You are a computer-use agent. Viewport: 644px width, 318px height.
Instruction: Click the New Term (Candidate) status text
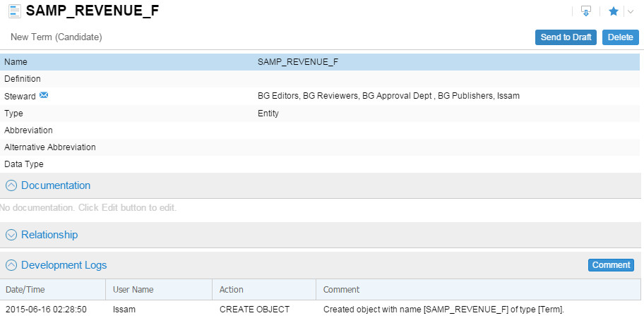pos(56,37)
